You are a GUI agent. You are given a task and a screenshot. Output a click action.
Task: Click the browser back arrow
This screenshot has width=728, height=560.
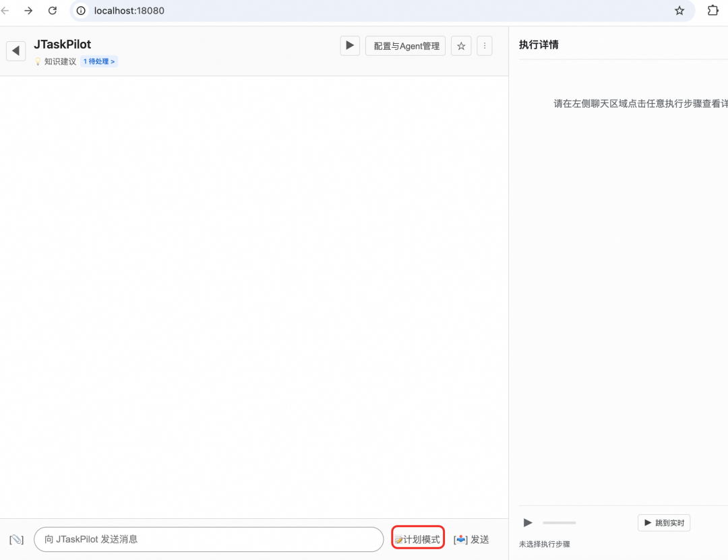[x=5, y=10]
